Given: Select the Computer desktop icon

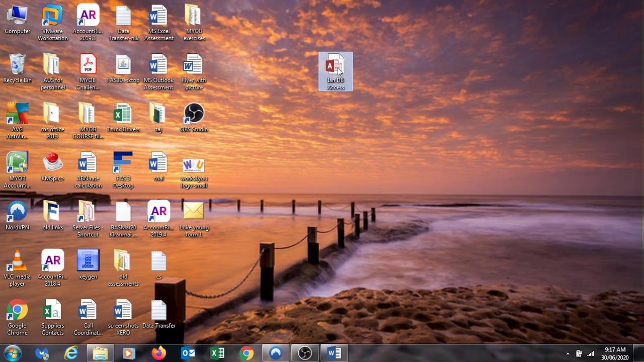Looking at the screenshot, I should click(x=17, y=20).
